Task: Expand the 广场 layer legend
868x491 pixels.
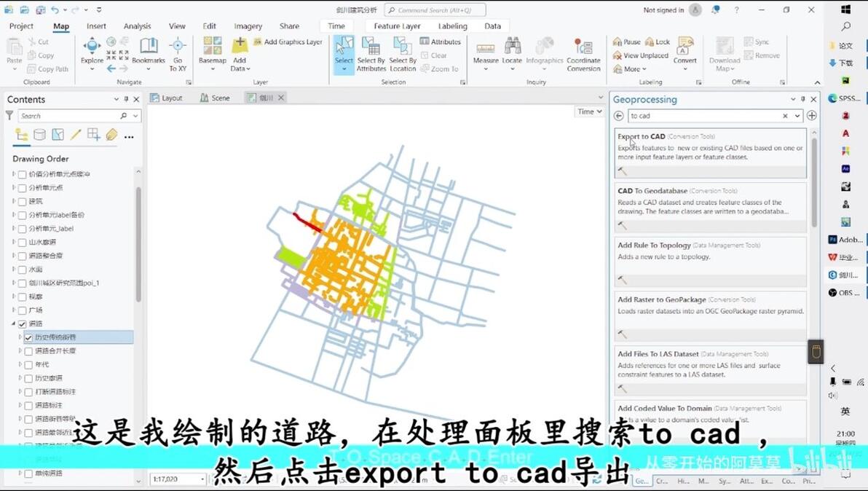Action: (x=14, y=310)
